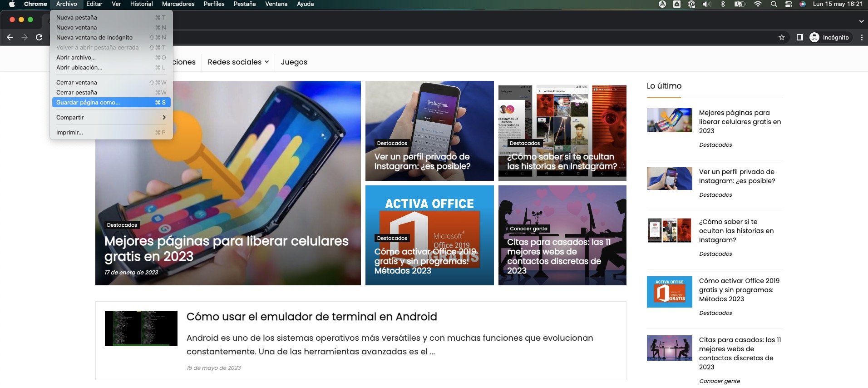Viewport: 868px width, 388px height.
Task: Open sidebar link Citas para casados
Action: [740, 353]
